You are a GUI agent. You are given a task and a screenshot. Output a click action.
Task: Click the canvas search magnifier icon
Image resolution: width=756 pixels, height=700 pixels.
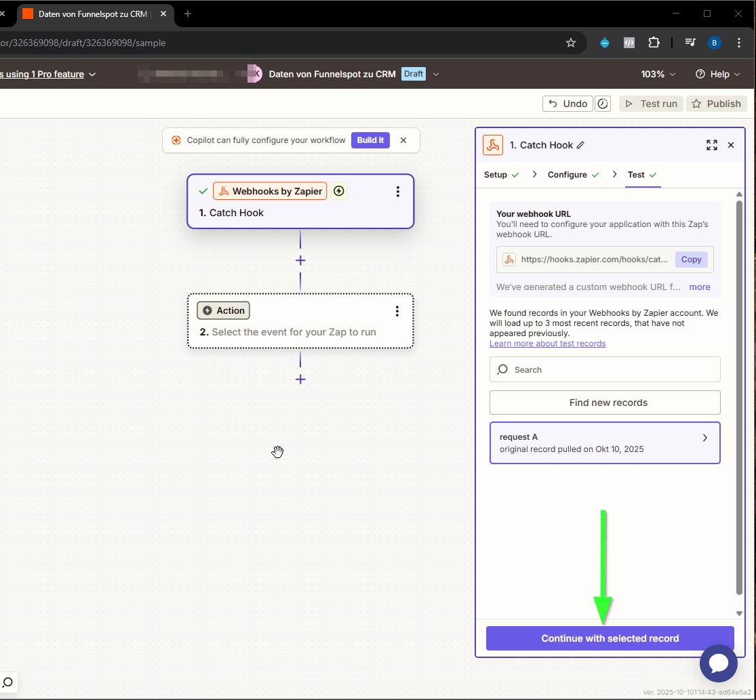tap(7, 682)
